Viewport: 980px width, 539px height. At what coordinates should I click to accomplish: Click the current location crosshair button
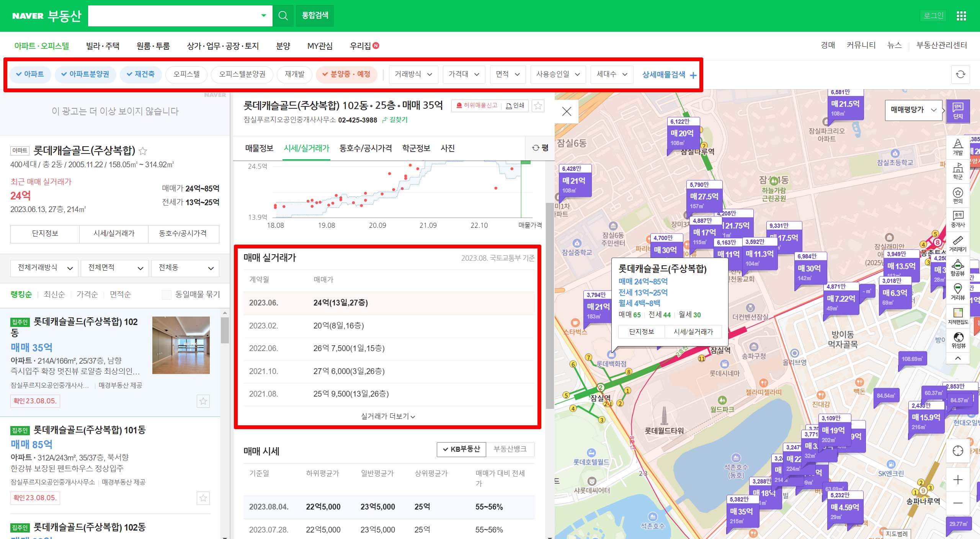[x=957, y=451]
